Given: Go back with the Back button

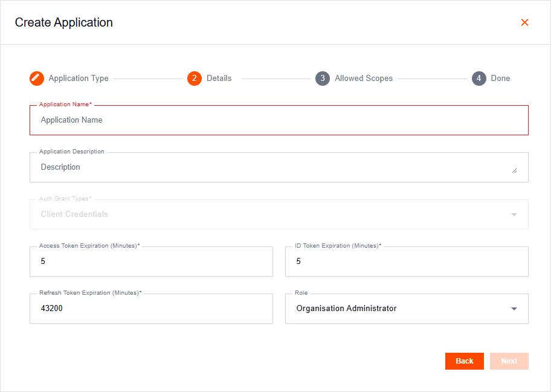Looking at the screenshot, I should click(465, 361).
